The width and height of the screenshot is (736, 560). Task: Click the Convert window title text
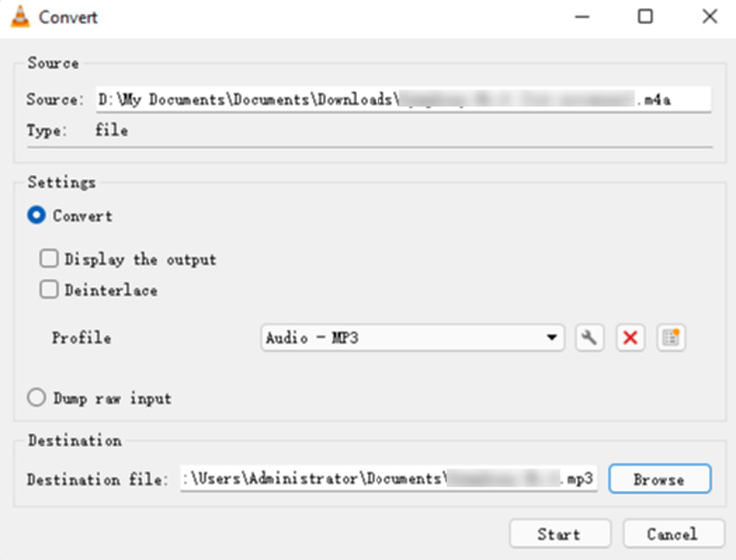[69, 17]
